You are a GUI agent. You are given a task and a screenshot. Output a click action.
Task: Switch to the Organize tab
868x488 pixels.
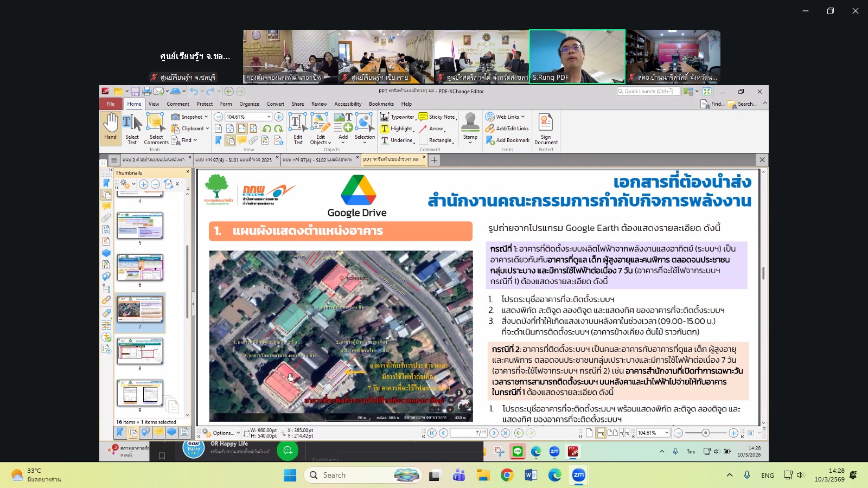coord(249,104)
